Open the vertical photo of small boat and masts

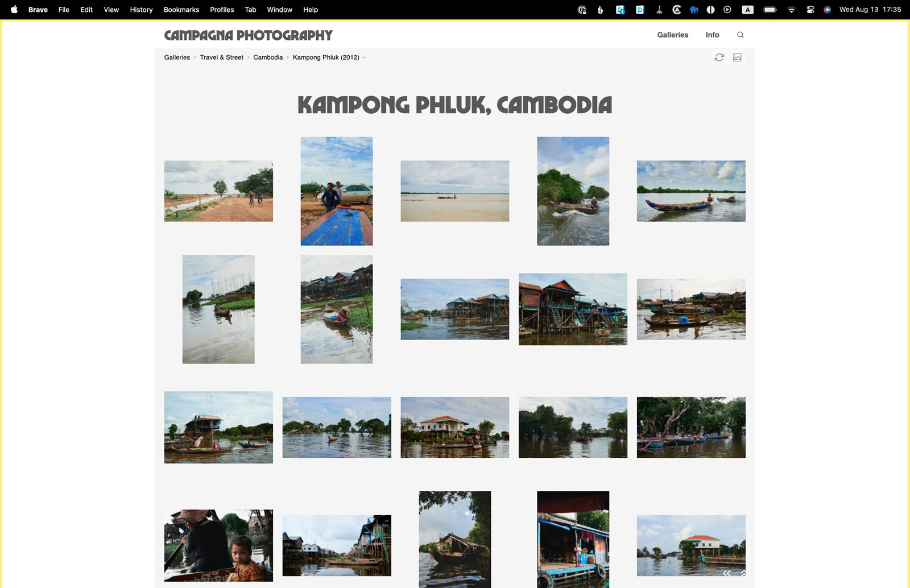(x=218, y=309)
